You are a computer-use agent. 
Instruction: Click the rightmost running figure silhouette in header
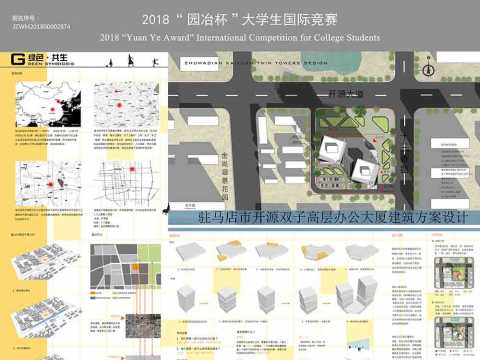155,62
